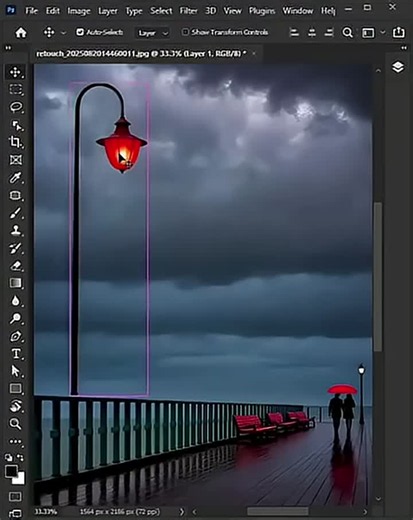
Task: Close the retouch document tab
Action: [254, 53]
